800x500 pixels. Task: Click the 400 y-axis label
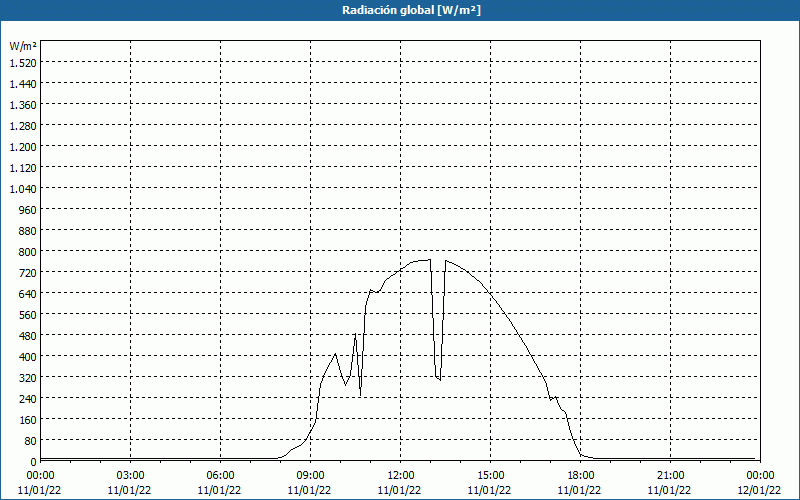[x=28, y=357]
